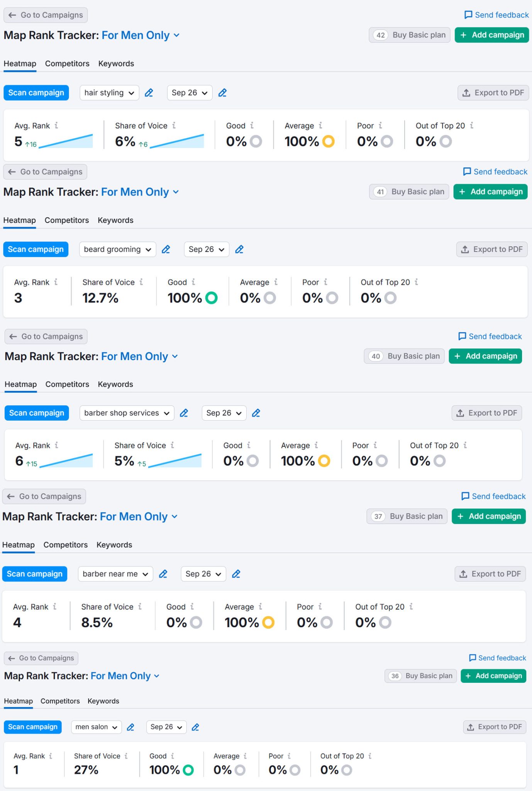Open the barber near me keyword dropdown

[x=115, y=574]
